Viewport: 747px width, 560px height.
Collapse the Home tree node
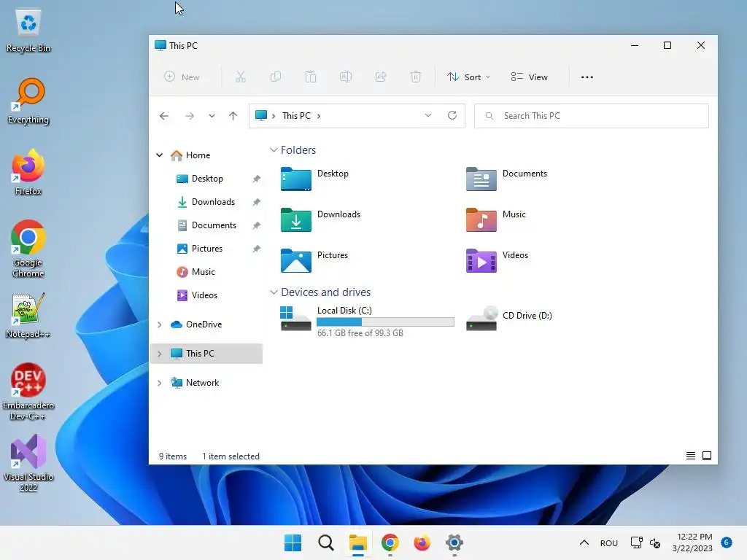(x=160, y=155)
